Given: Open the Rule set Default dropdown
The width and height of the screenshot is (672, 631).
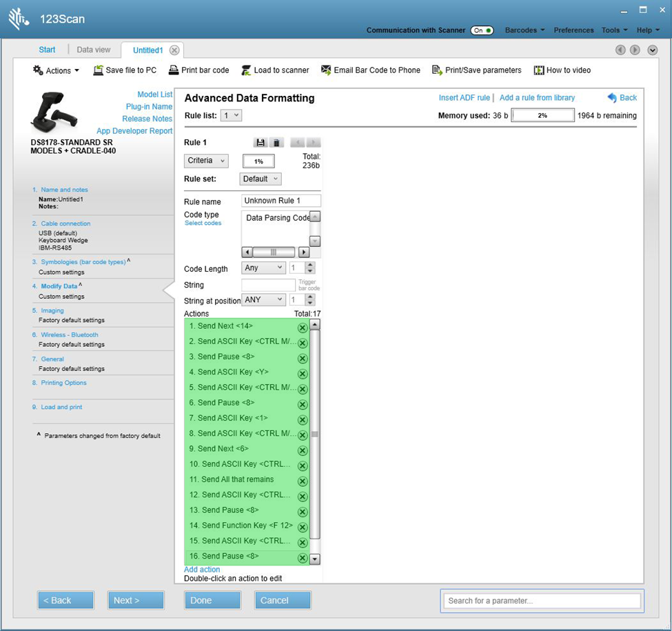Looking at the screenshot, I should [x=261, y=178].
